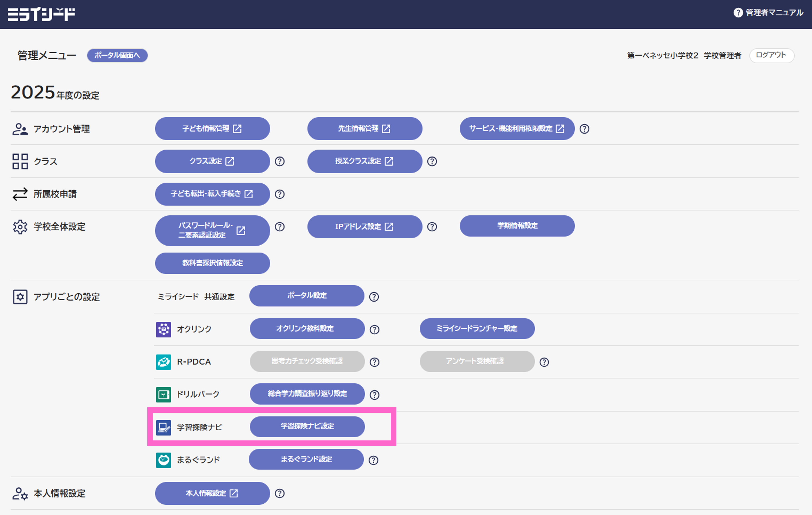Click help icon next to IPアドレス設定
812x515 pixels.
pos(432,226)
